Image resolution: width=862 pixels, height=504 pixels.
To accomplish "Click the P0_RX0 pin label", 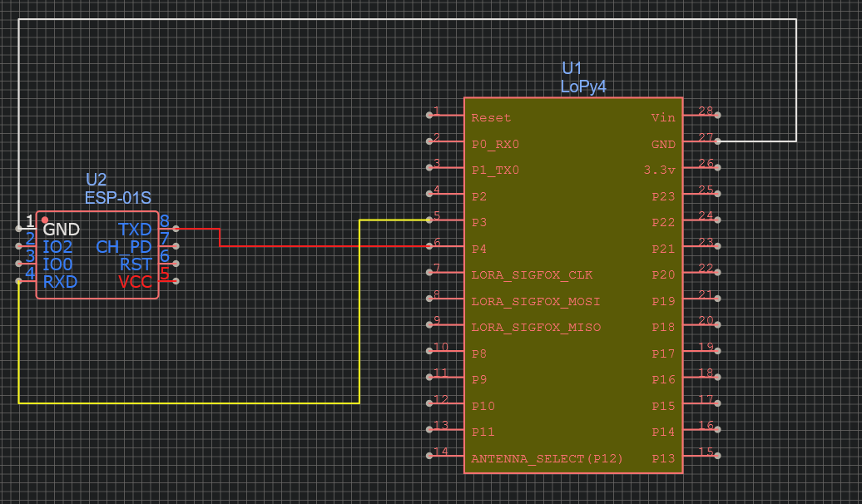I will (x=495, y=144).
